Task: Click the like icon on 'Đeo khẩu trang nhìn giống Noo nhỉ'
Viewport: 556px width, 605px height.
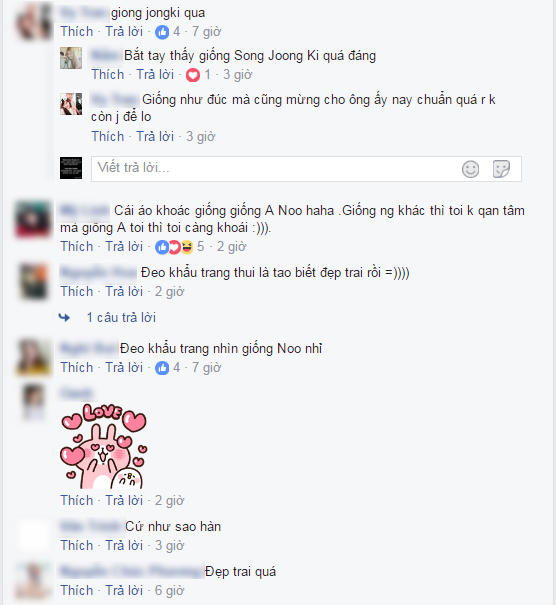Action: click(162, 368)
